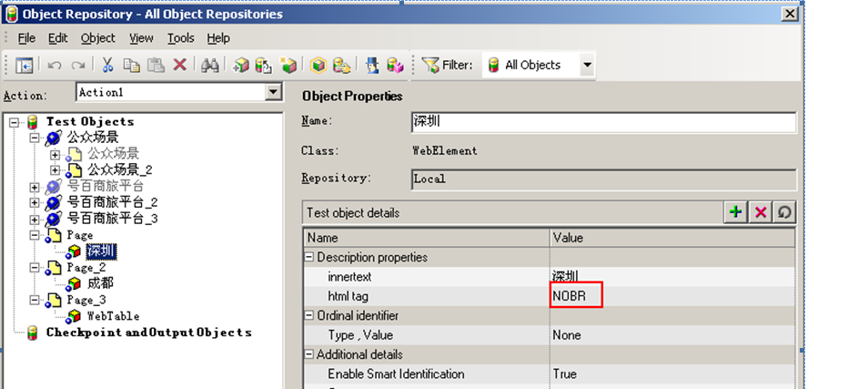
Task: Click the Value column header
Action: click(x=672, y=238)
